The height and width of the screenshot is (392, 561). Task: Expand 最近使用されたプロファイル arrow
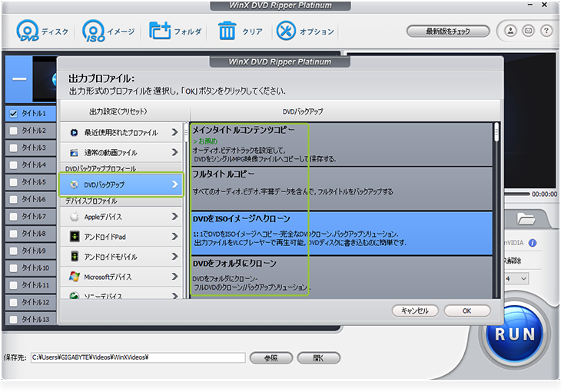pyautogui.click(x=174, y=132)
